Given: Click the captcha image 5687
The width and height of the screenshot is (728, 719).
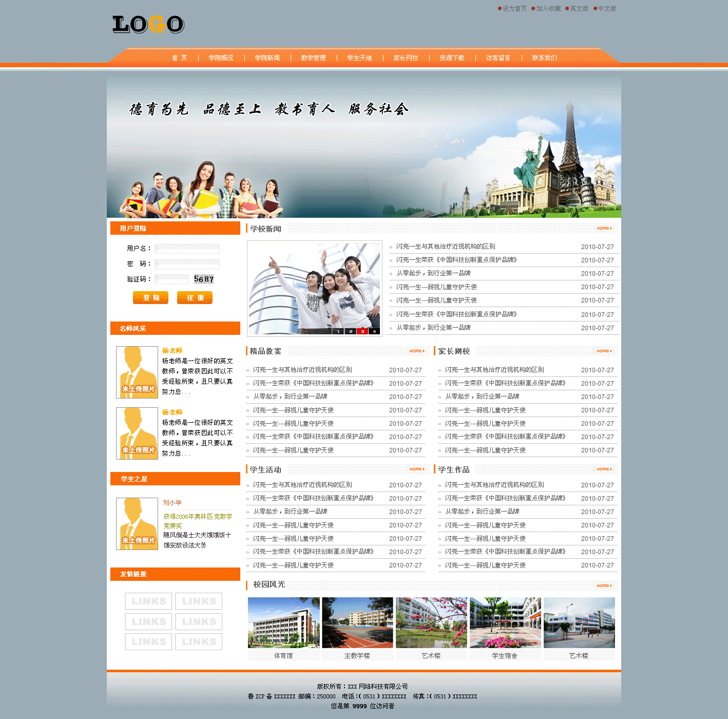Looking at the screenshot, I should tap(203, 279).
